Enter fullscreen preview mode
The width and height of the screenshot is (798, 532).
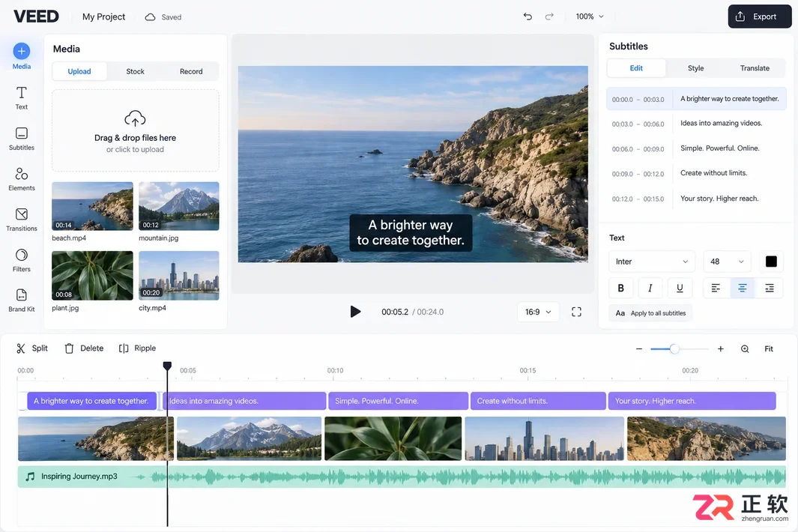coord(576,312)
